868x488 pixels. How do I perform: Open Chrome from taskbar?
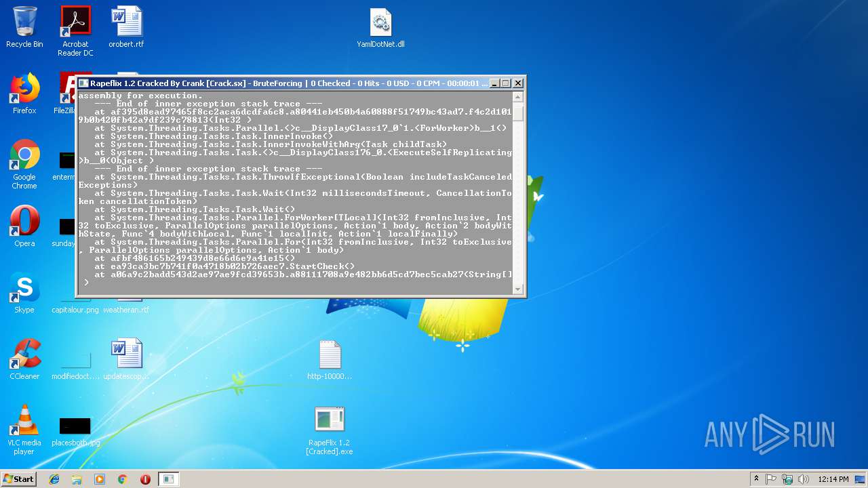tap(123, 479)
